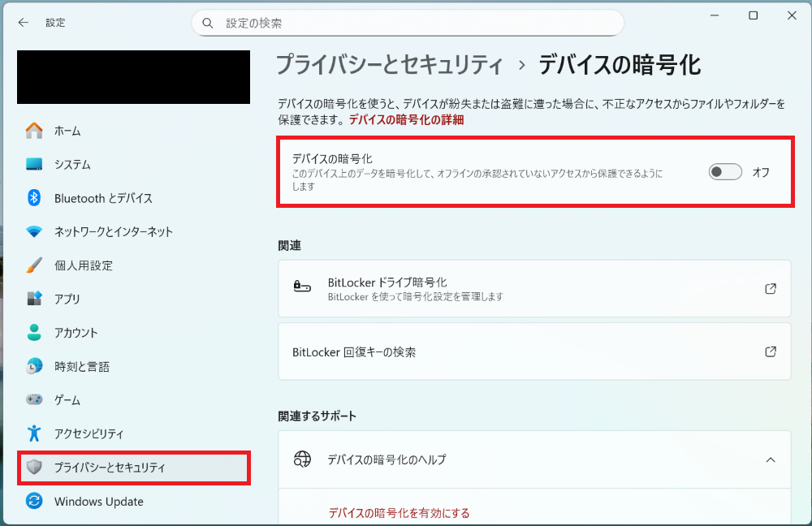Click the ゲーム controller icon

coord(34,399)
